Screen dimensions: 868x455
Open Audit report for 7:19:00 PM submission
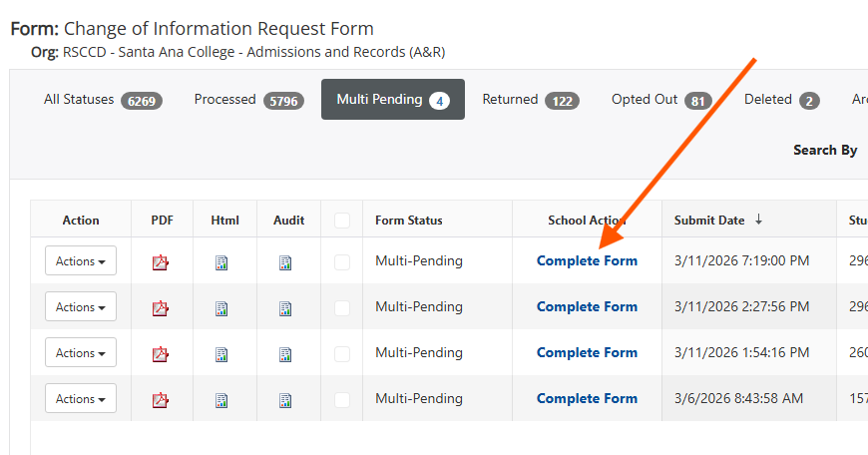(285, 262)
